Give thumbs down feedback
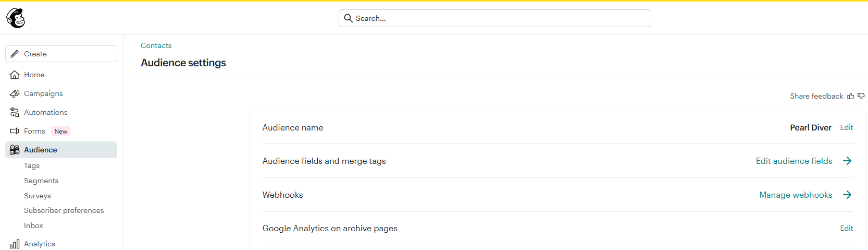 (861, 96)
